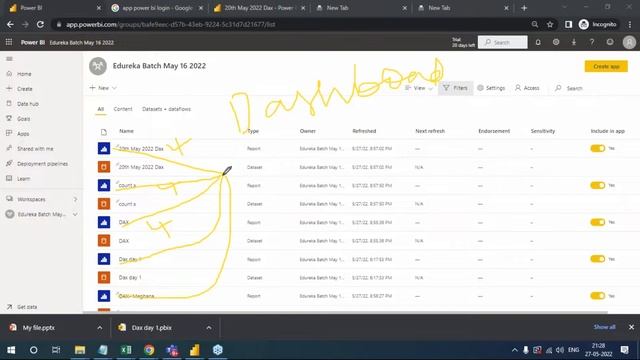Switch to 20th May 2022 Dax browser tab

[x=260, y=8]
